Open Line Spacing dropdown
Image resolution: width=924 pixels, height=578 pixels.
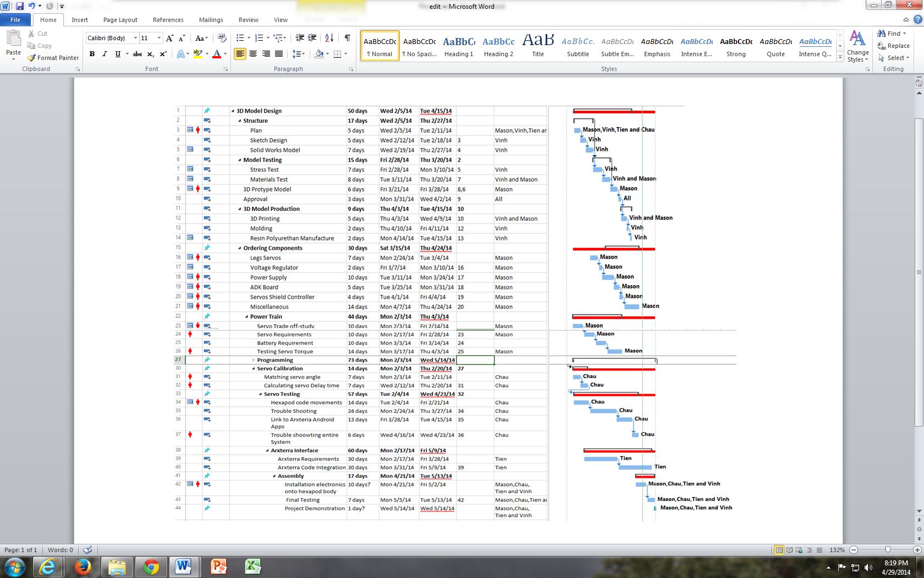298,54
